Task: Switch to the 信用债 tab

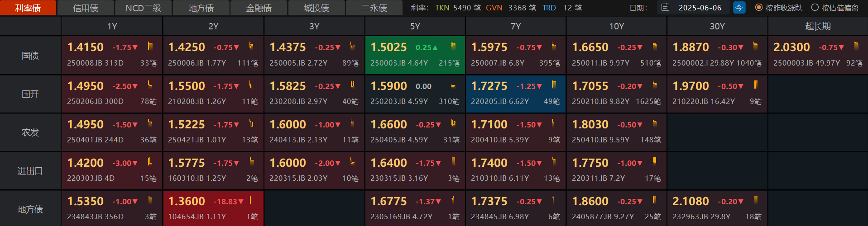Action: click(86, 8)
